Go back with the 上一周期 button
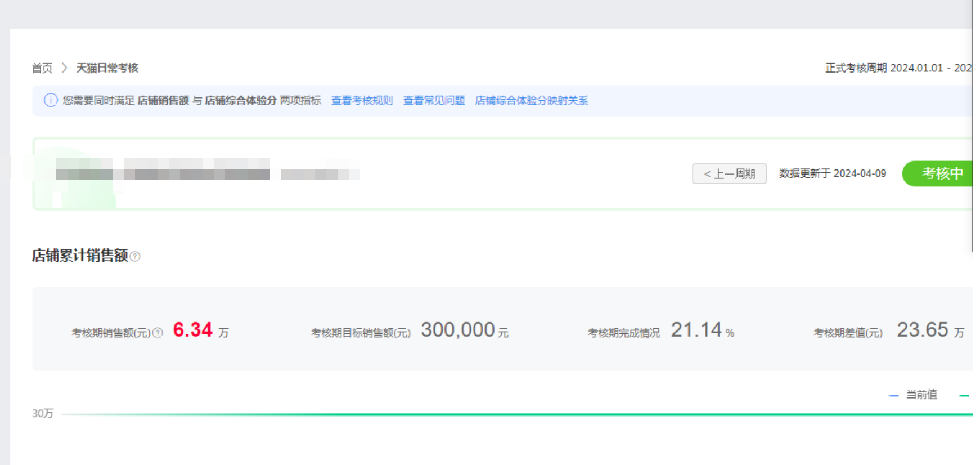980x465 pixels. pyautogui.click(x=729, y=174)
